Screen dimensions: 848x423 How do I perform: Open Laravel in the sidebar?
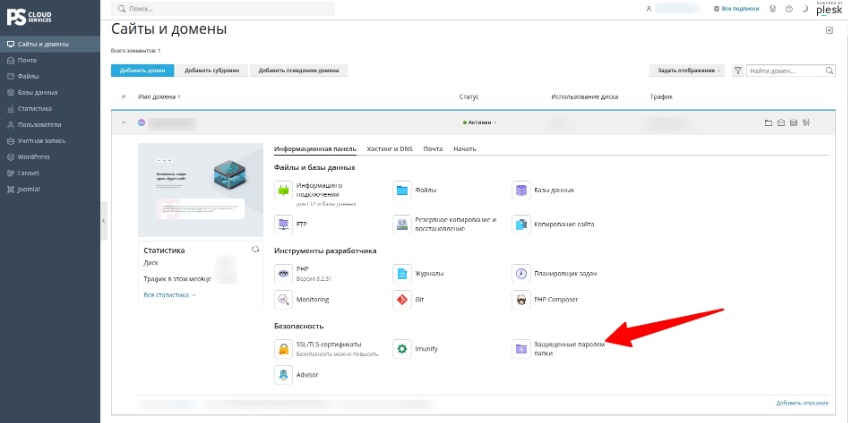click(x=50, y=173)
